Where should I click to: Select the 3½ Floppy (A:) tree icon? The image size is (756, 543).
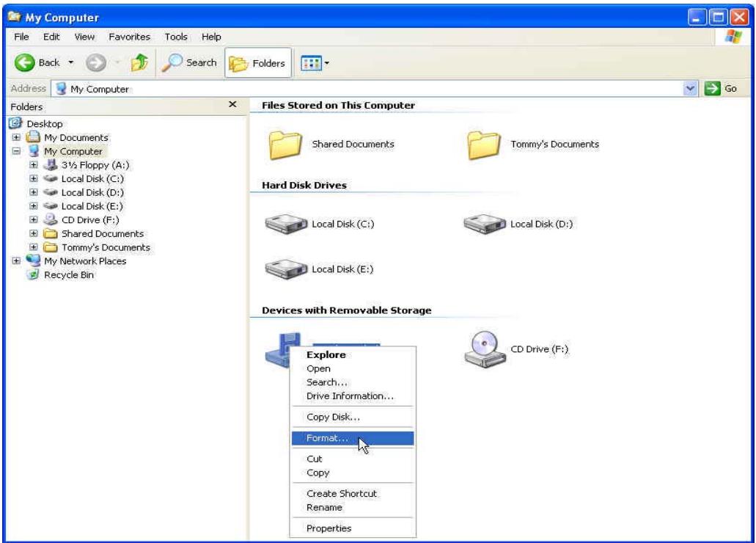[x=50, y=165]
